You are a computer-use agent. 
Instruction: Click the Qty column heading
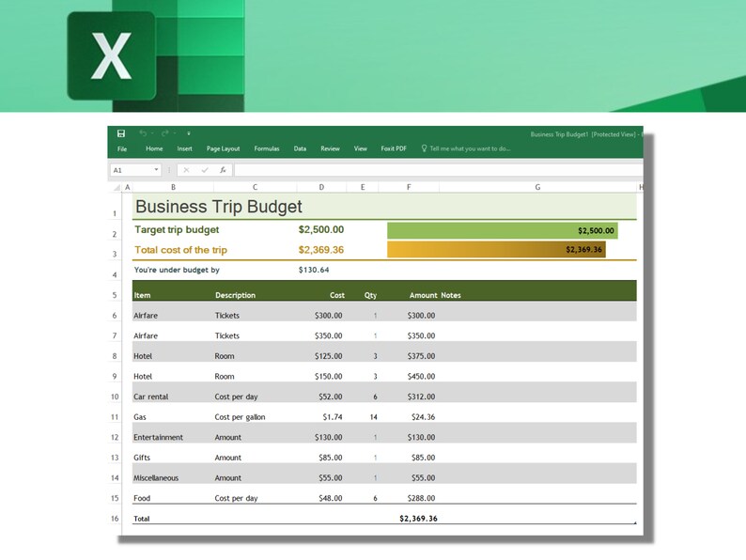pos(370,295)
